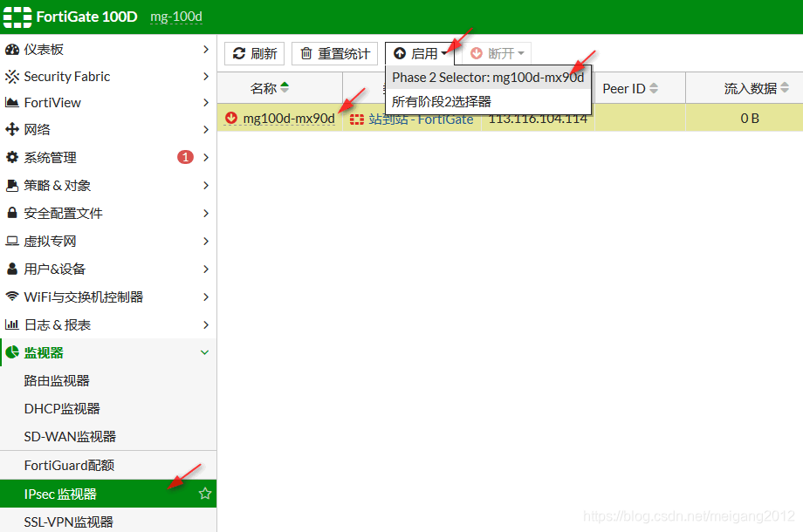Click the 站到站 - FortiGate link

pos(421,119)
